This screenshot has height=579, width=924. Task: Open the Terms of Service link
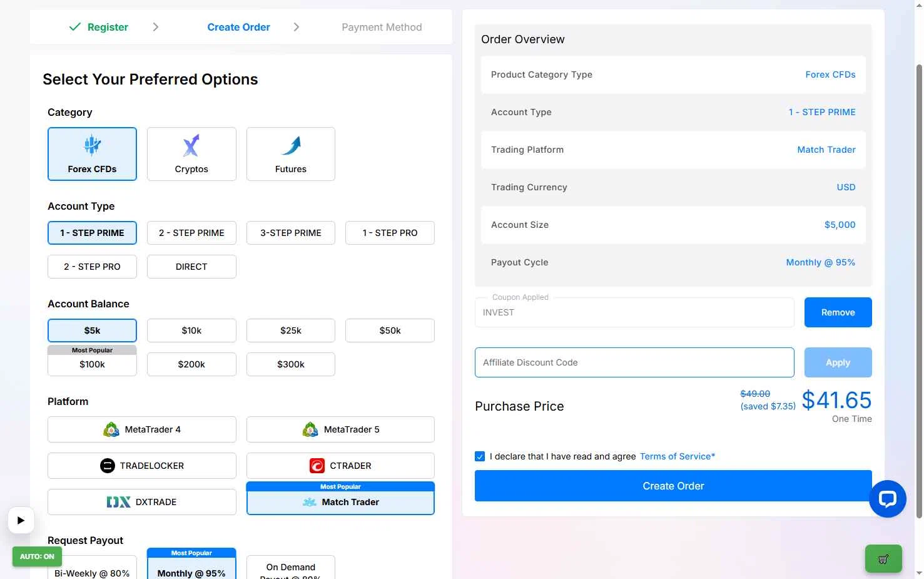click(677, 456)
